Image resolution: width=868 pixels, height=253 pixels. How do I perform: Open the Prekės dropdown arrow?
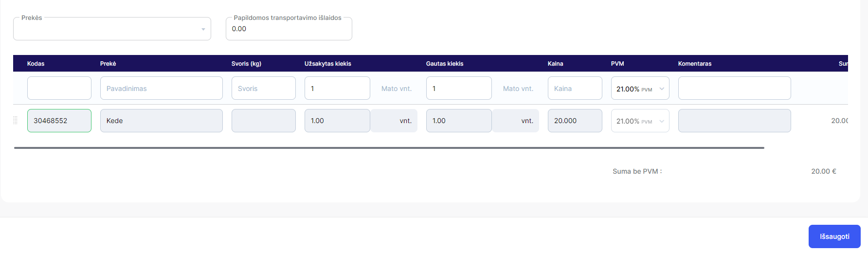click(x=203, y=29)
